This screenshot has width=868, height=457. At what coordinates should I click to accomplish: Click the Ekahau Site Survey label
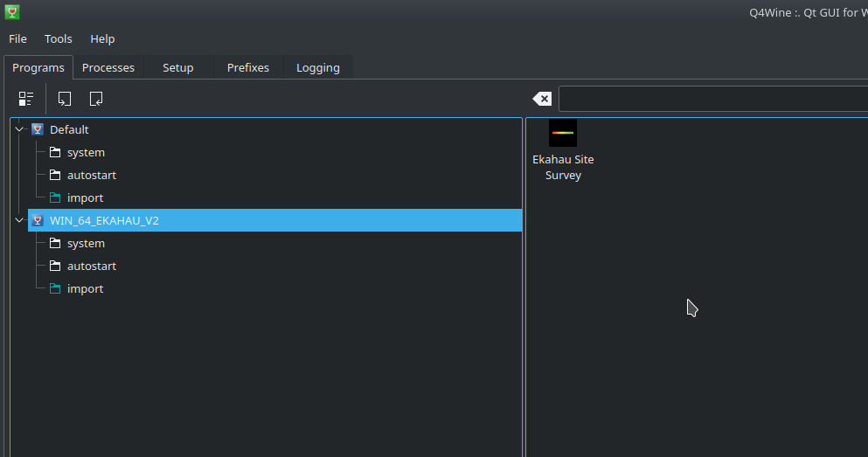click(563, 167)
